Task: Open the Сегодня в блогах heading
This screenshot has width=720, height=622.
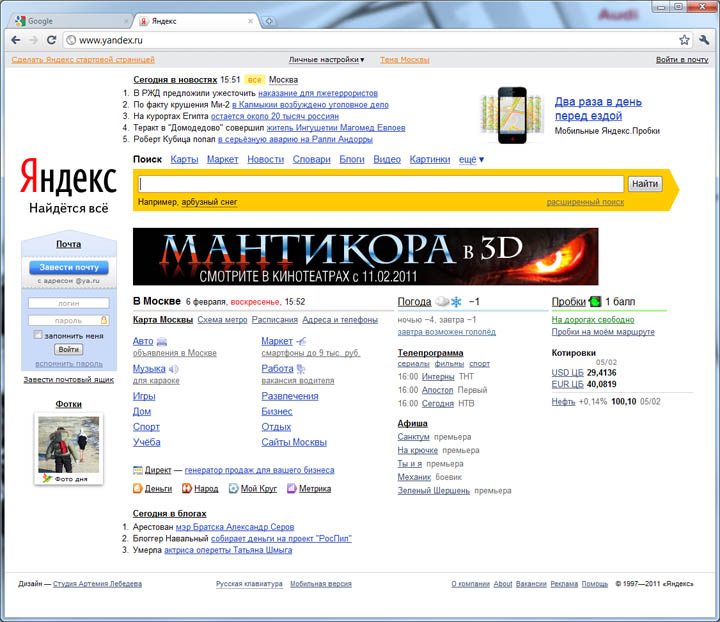Action: [169, 514]
